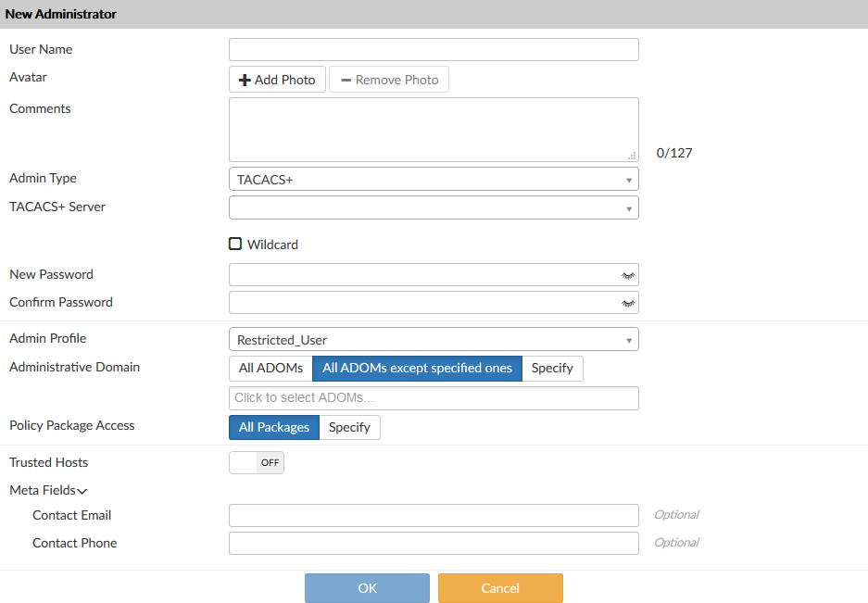Toggle the Trusted Hosts switch on
The image size is (868, 603).
[x=257, y=462]
